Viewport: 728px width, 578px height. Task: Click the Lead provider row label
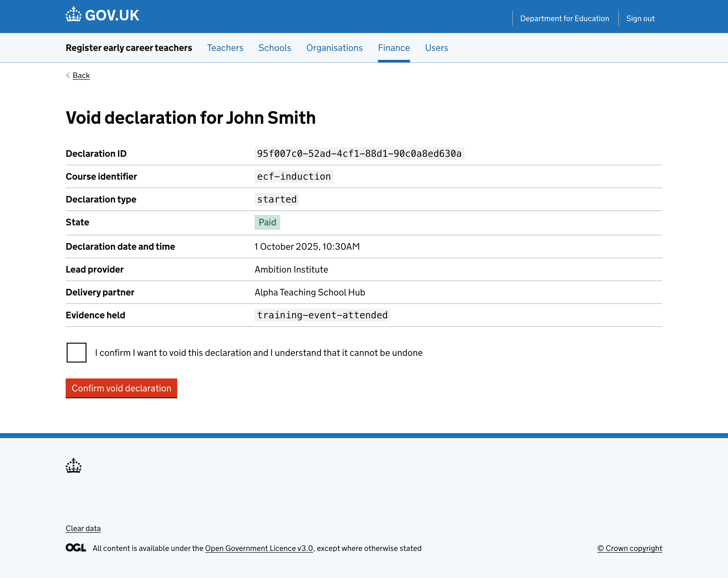pos(94,270)
